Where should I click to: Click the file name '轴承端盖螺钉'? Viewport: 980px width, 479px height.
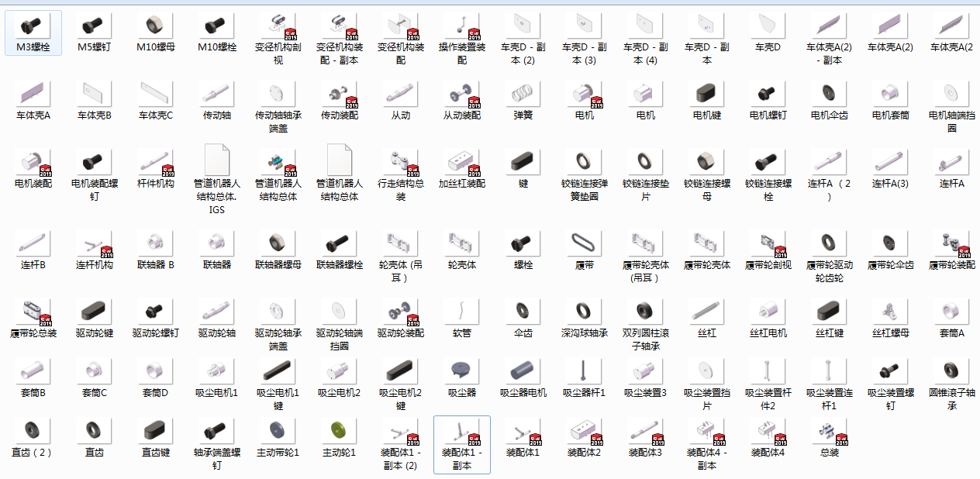point(217,458)
